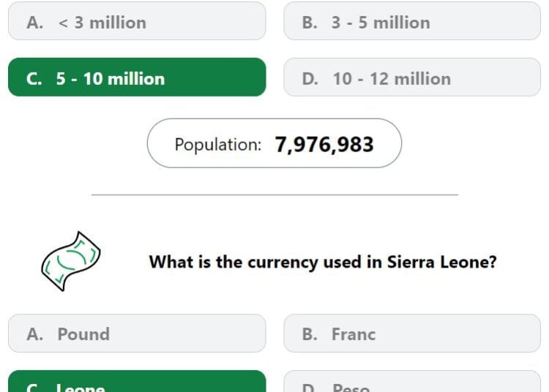549x392 pixels.
Task: Choose Pound as the currency answer
Action: tap(137, 333)
